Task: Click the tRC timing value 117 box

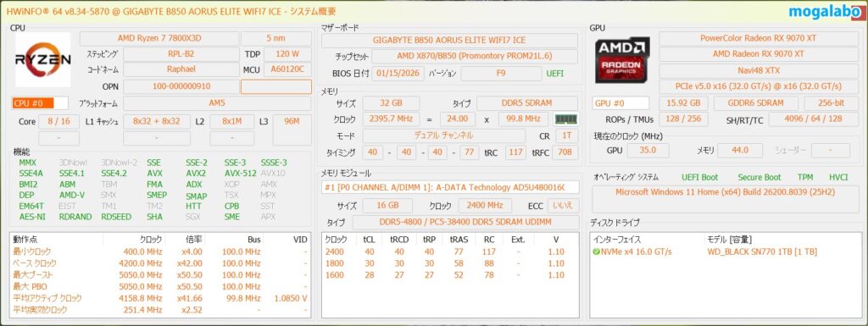Action: [515, 153]
